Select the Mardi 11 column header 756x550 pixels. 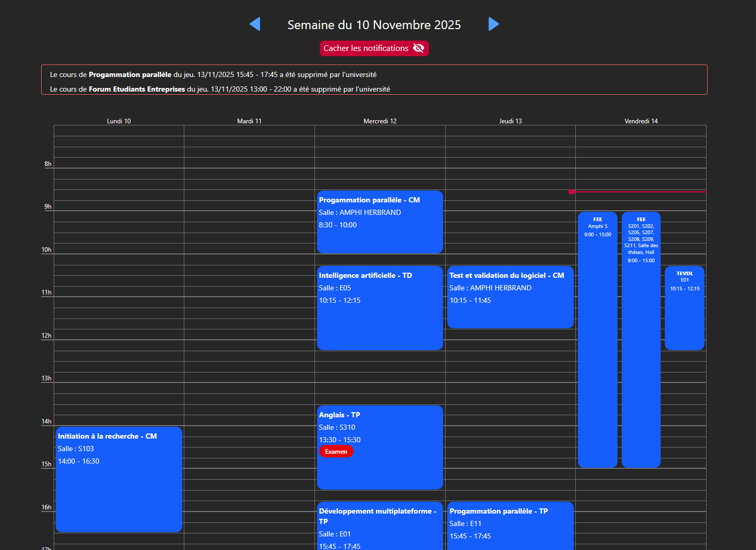tap(249, 121)
